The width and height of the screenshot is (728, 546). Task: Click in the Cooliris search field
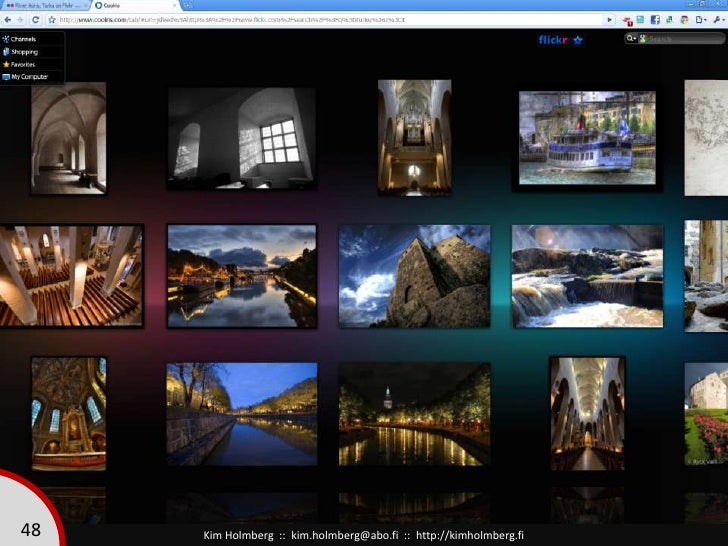click(x=672, y=39)
